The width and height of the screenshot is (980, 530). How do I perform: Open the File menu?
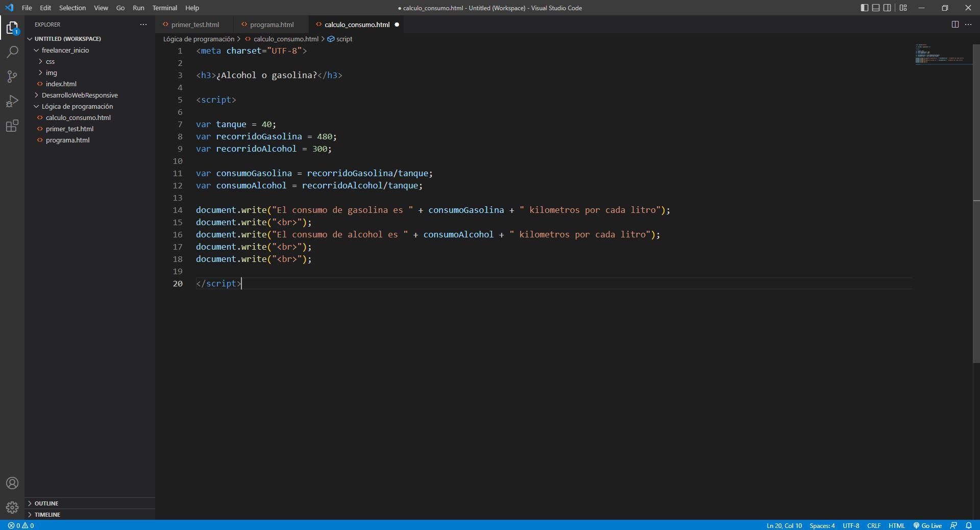tap(27, 8)
